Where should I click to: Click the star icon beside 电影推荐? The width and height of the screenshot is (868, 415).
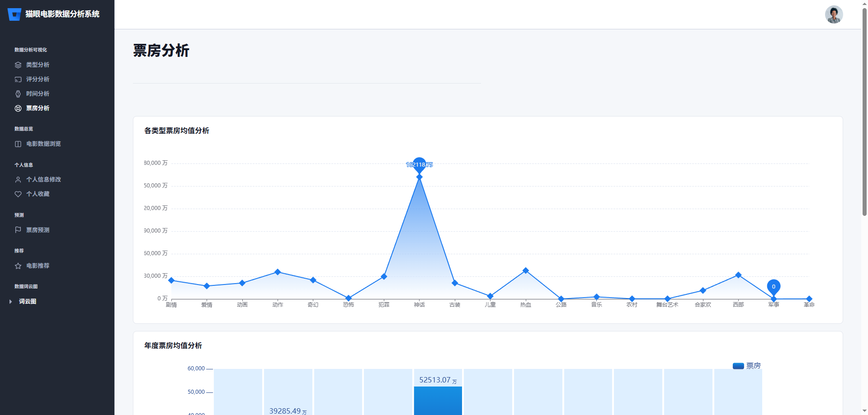18,266
